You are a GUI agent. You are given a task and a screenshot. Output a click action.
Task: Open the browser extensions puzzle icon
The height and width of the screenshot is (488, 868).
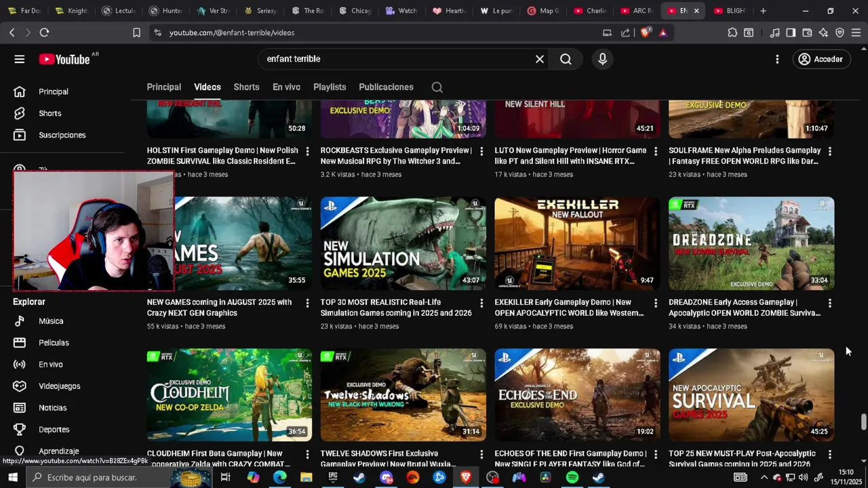click(732, 33)
